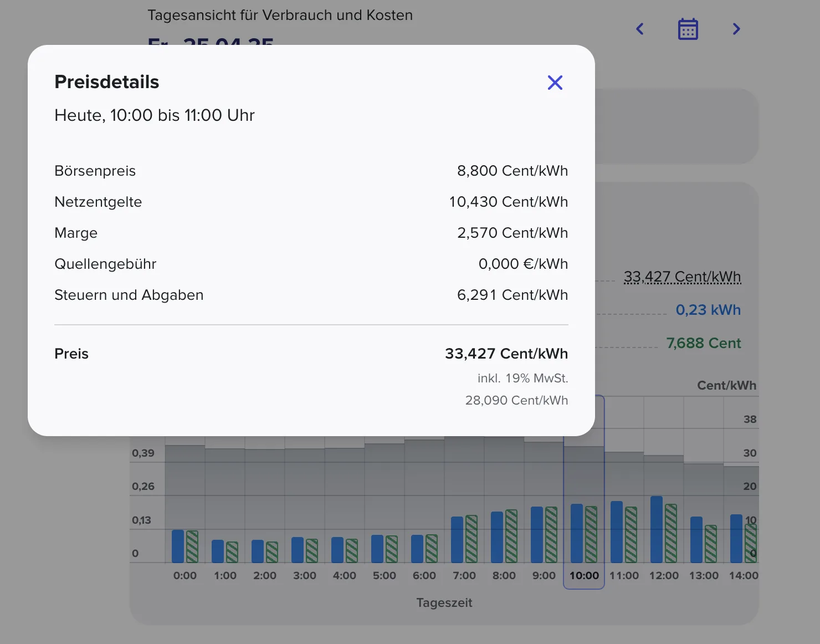Viewport: 820px width, 644px height.
Task: Select the 0:00 time label
Action: pyautogui.click(x=185, y=575)
